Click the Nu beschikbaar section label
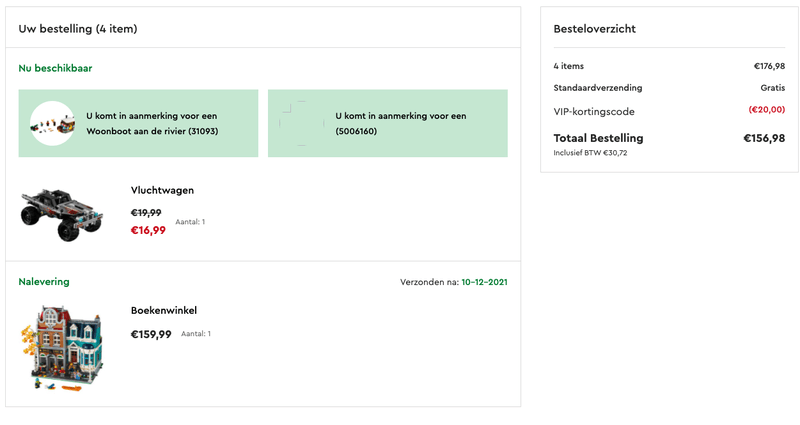The width and height of the screenshot is (800, 425). coord(56,68)
